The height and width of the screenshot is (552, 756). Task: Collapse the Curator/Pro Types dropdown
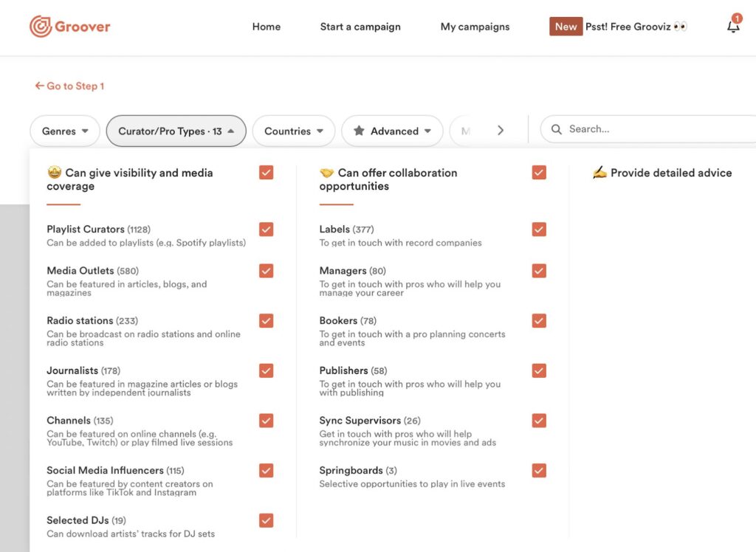[176, 131]
